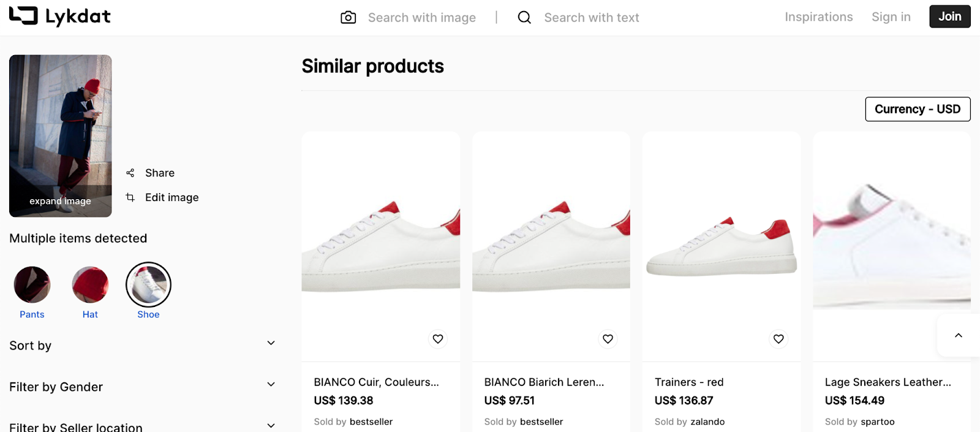980x432 pixels.
Task: Favorite the Trainers - red sneaker
Action: [778, 339]
